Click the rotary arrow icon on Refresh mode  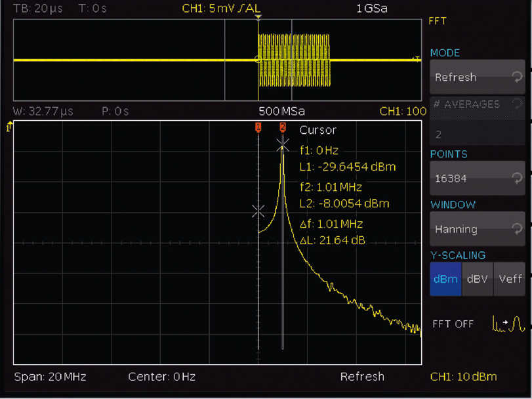518,77
